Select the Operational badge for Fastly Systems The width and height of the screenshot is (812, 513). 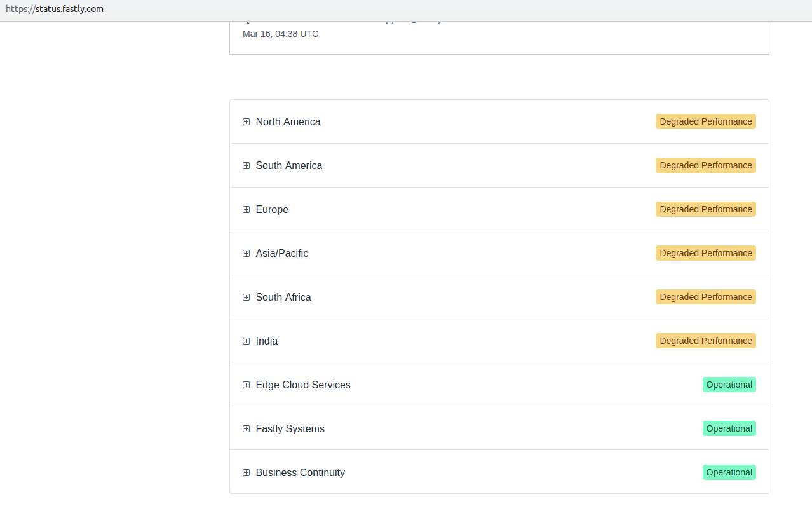click(729, 428)
